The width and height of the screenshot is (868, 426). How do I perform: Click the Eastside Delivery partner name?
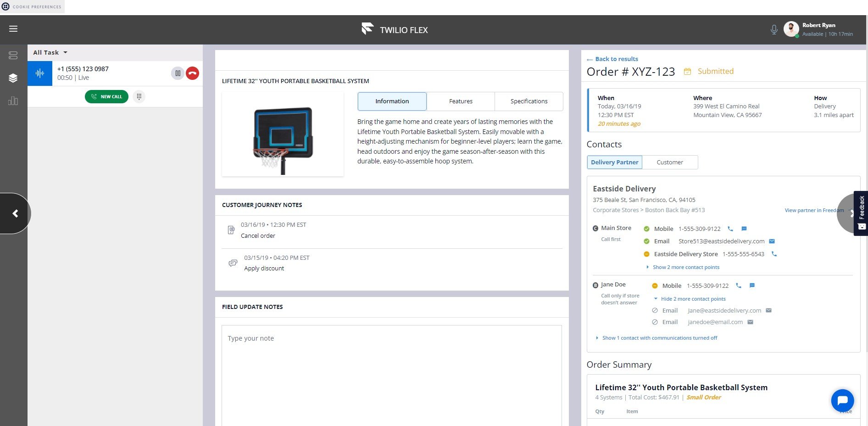pyautogui.click(x=624, y=189)
